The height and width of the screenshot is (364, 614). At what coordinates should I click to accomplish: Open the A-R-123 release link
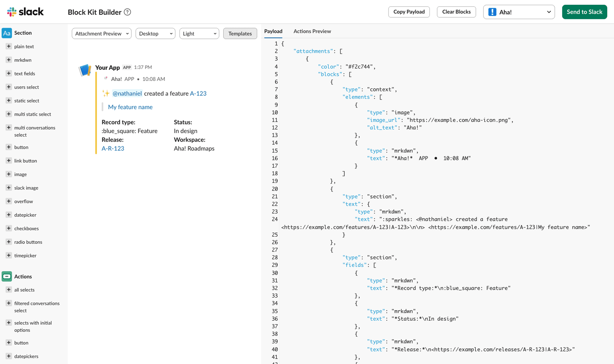pyautogui.click(x=113, y=148)
